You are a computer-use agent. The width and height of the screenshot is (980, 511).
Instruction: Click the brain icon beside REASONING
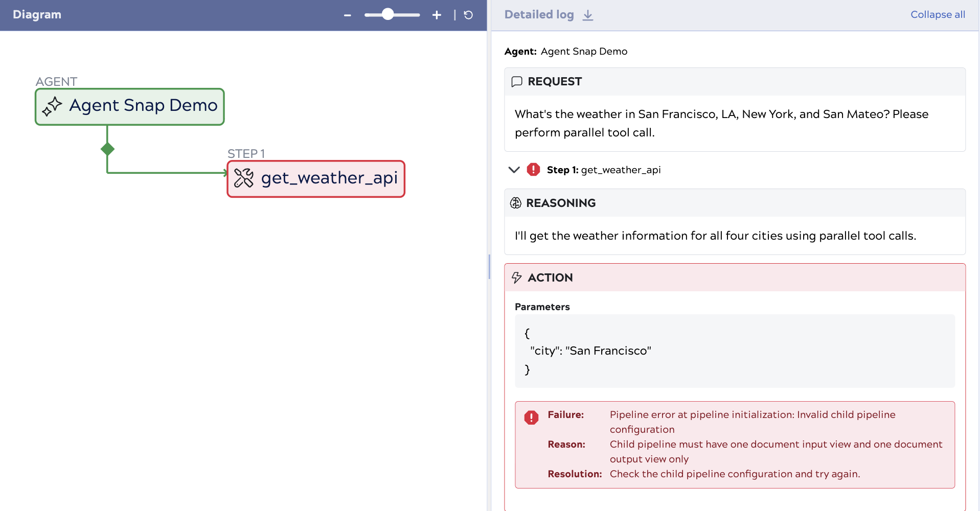tap(516, 203)
